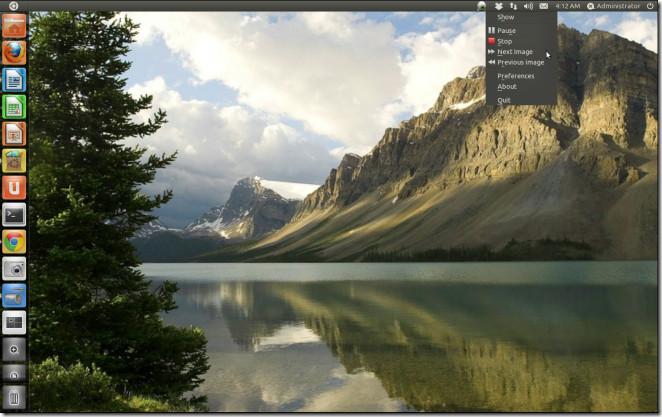Screen dimensions: 662x417
Task: Select Previous Image menu entry
Action: coord(521,62)
